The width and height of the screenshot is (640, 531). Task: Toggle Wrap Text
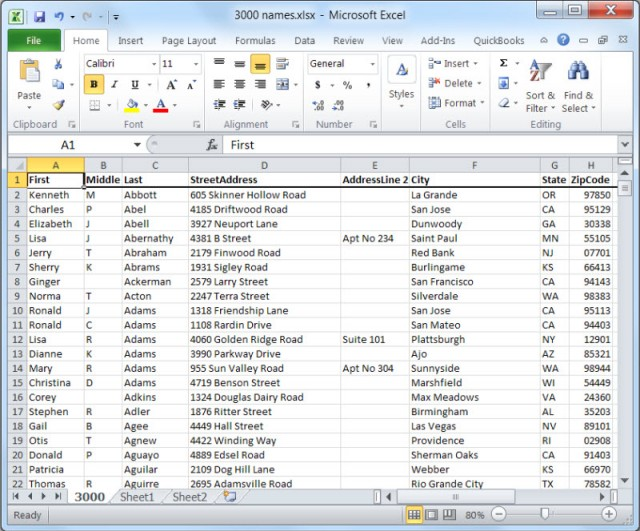pos(282,63)
